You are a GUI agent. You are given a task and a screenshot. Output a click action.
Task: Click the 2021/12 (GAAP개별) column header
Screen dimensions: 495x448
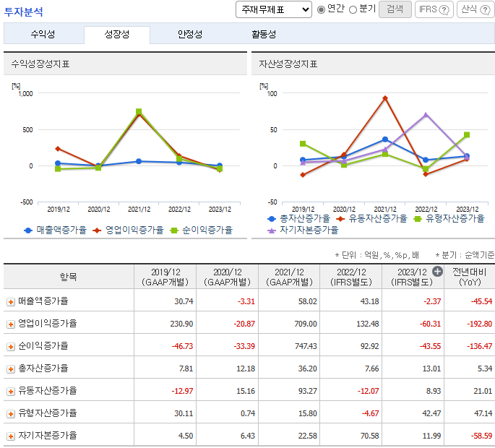[289, 277]
